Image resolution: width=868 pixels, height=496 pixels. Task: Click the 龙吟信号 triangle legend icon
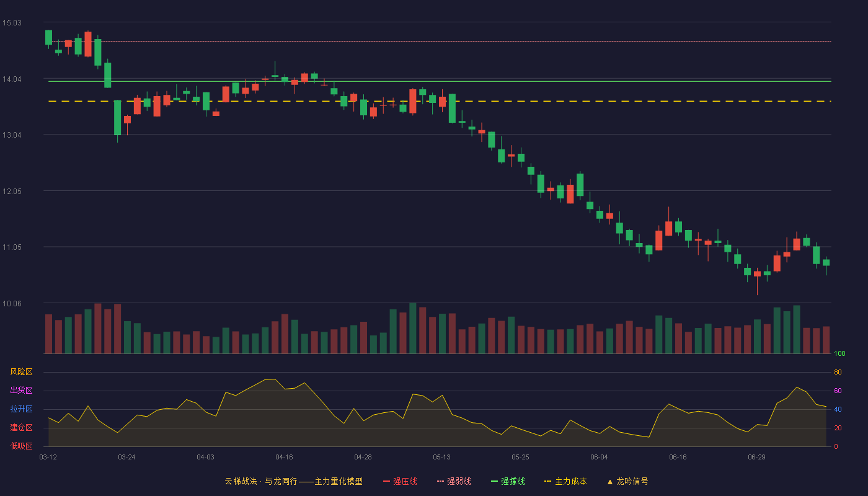609,481
